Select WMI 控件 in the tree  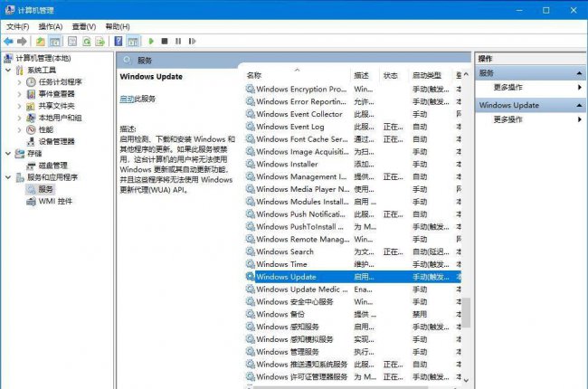coord(55,201)
